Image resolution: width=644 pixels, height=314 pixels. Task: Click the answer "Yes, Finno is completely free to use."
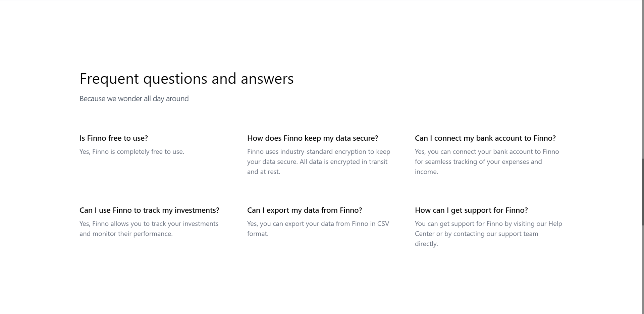pyautogui.click(x=132, y=151)
